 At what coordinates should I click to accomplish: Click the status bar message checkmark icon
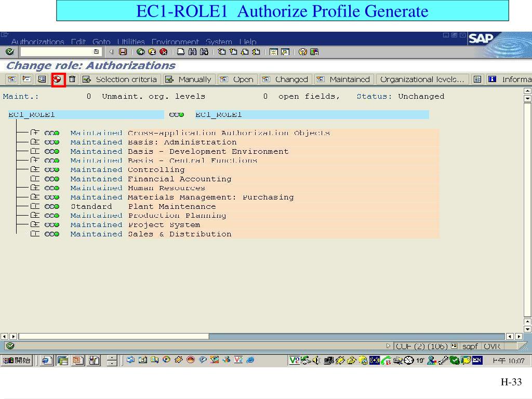(10, 345)
